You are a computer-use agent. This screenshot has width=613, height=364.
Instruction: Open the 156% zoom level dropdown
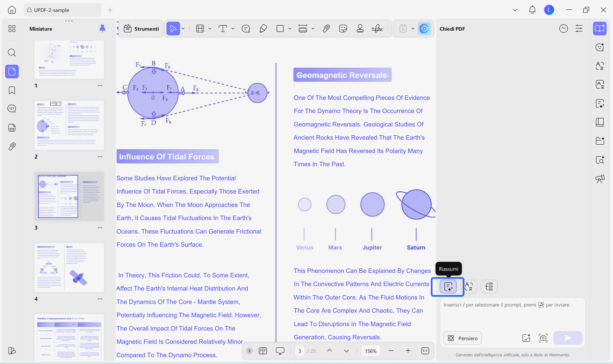coord(371,351)
